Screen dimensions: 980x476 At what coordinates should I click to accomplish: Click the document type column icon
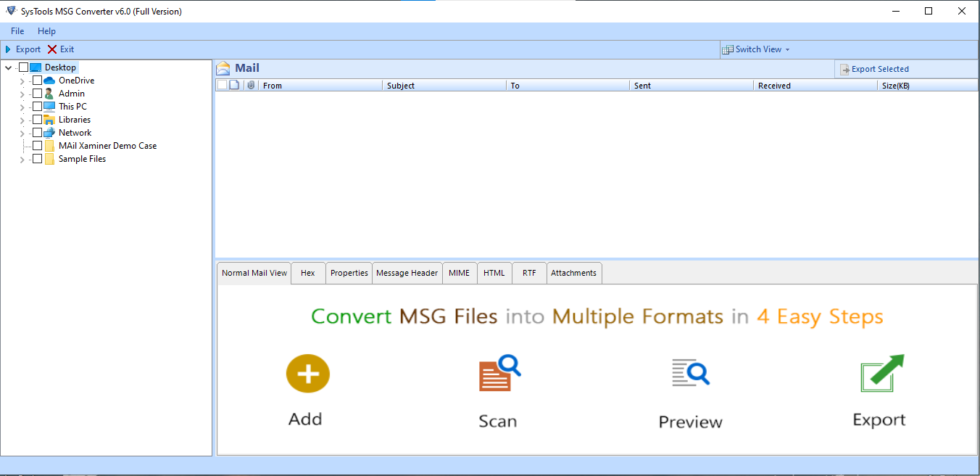(234, 85)
